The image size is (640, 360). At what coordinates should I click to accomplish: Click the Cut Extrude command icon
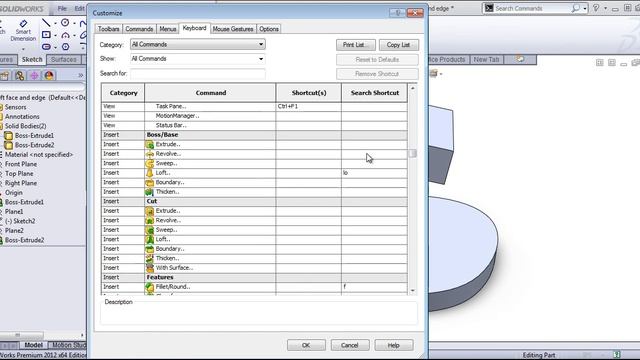click(x=150, y=211)
